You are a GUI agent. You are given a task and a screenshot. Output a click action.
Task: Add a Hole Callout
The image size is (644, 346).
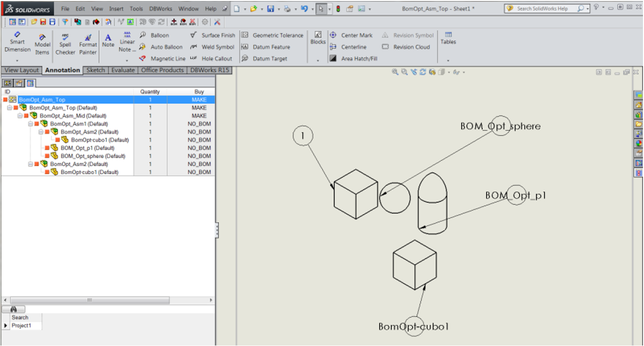click(211, 59)
